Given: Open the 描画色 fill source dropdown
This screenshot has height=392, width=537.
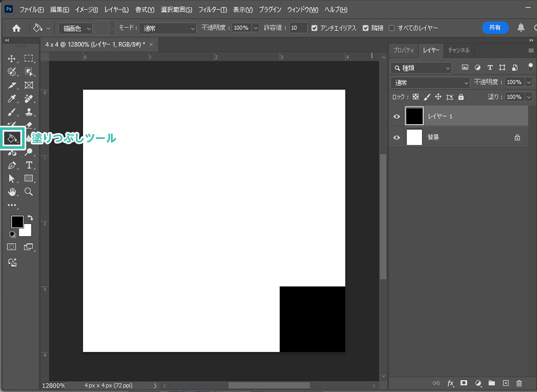Looking at the screenshot, I should coord(75,28).
